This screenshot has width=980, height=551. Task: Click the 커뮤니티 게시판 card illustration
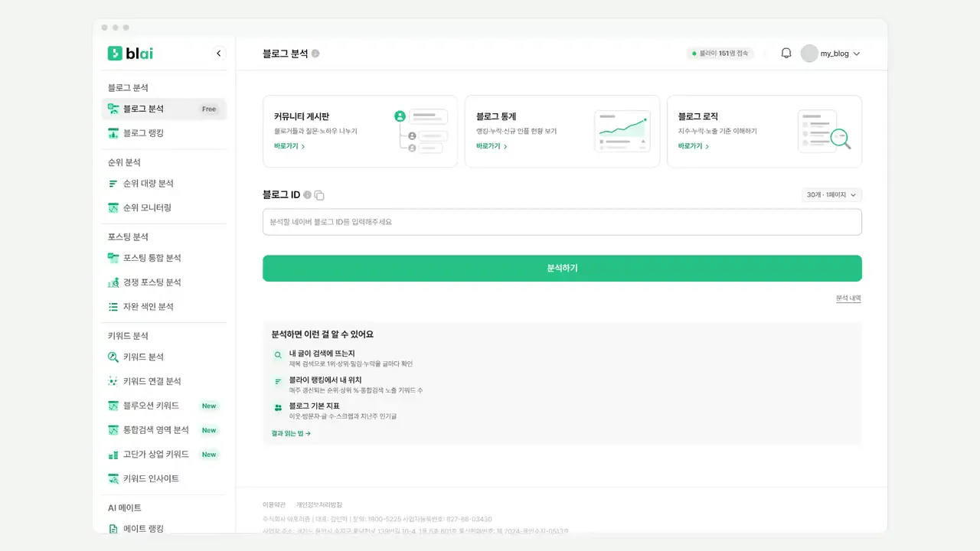coord(420,131)
